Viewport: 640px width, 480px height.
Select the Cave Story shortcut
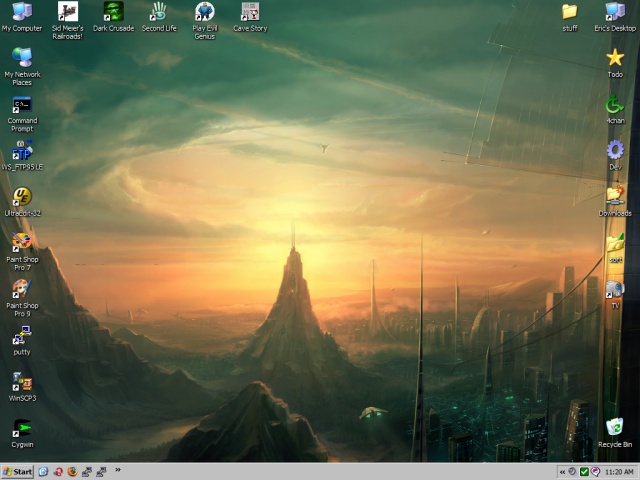point(250,17)
